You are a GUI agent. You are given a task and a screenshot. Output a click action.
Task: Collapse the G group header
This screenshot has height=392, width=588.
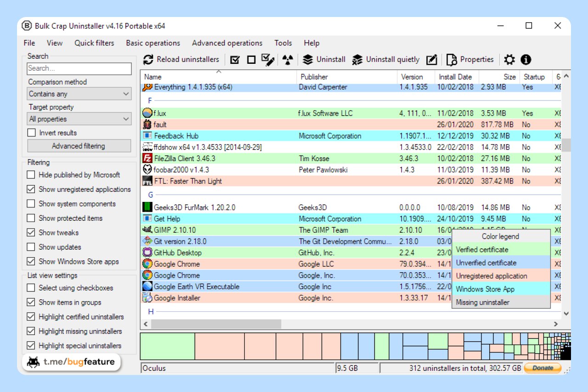pos(150,195)
